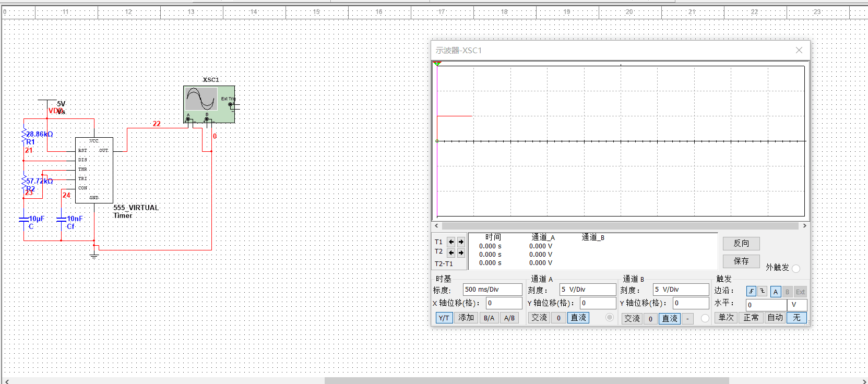Switch to B/A display mode
868x384 pixels.
[489, 318]
